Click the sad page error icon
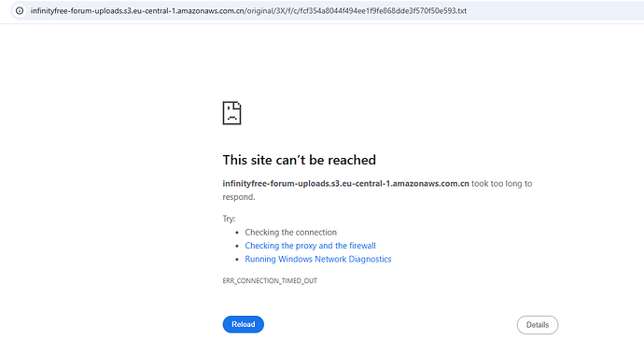Image resolution: width=644 pixels, height=356 pixels. tap(231, 113)
